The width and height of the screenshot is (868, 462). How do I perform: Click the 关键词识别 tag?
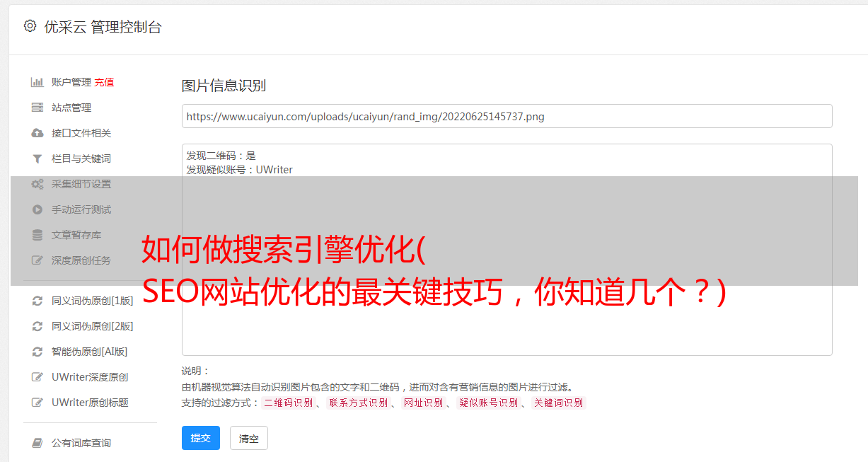(559, 403)
